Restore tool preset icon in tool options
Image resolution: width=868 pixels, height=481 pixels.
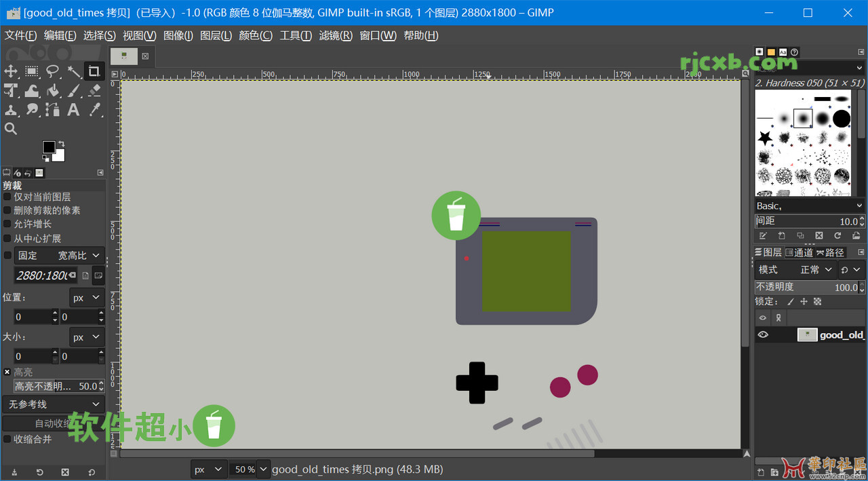point(40,472)
